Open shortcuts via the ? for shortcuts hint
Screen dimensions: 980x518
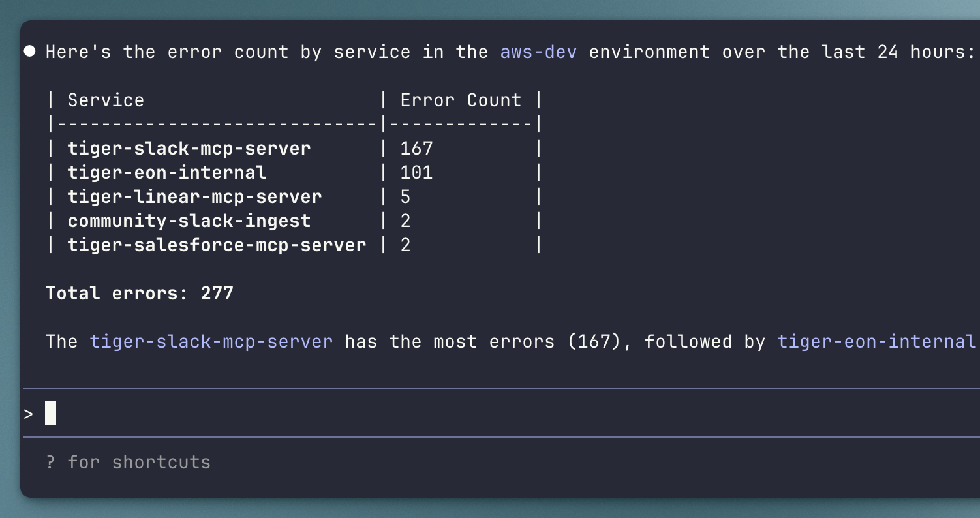point(128,462)
